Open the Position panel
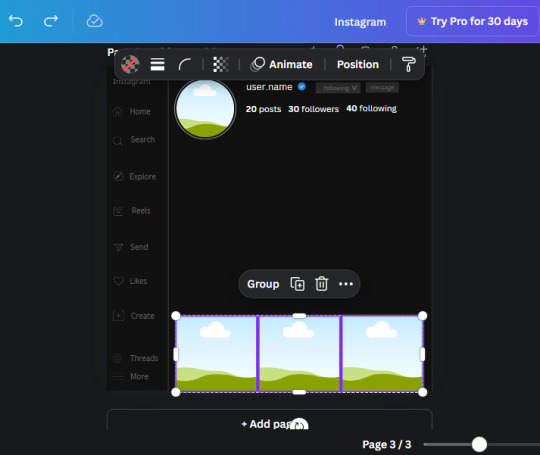Viewport: 540px width, 455px height. tap(358, 64)
